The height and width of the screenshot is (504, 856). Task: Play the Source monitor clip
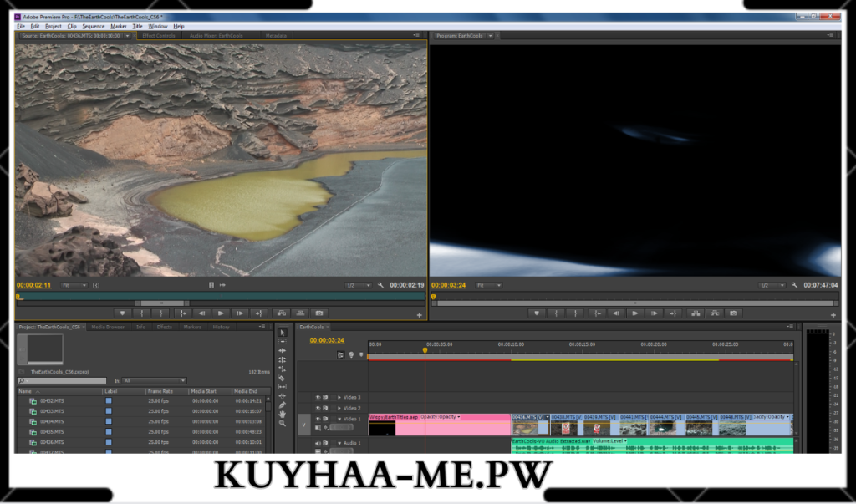point(221,313)
